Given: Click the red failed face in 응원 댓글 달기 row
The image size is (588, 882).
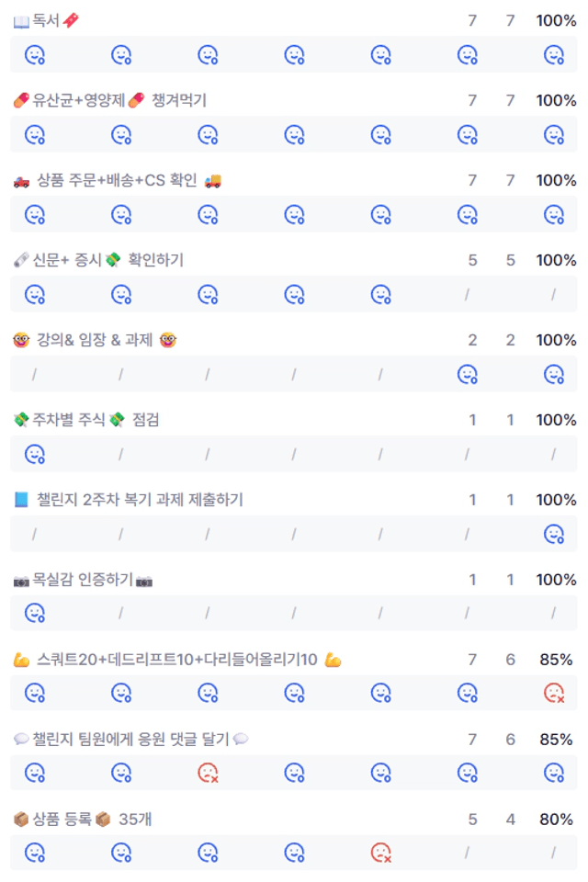Looking at the screenshot, I should point(209,773).
